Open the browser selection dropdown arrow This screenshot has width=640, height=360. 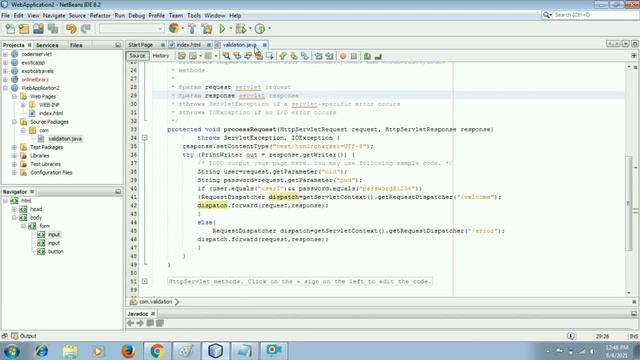point(182,29)
